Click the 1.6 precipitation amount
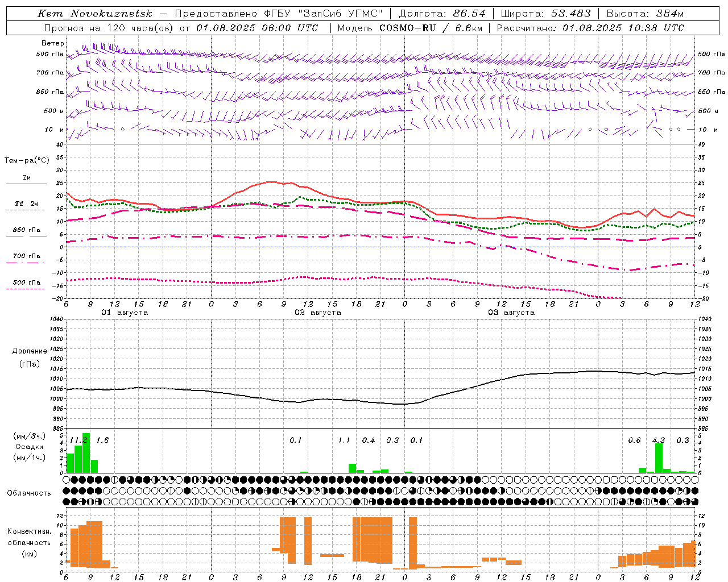 pos(102,440)
